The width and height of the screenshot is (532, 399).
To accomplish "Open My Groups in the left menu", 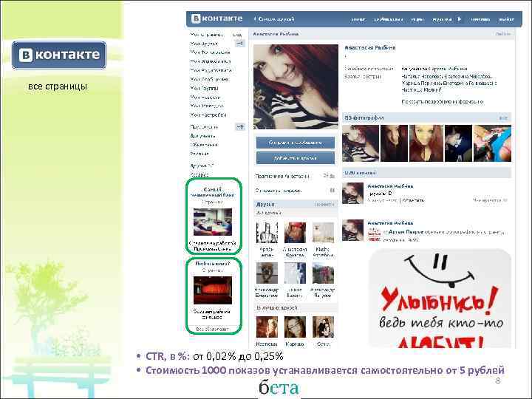I will click(x=204, y=88).
